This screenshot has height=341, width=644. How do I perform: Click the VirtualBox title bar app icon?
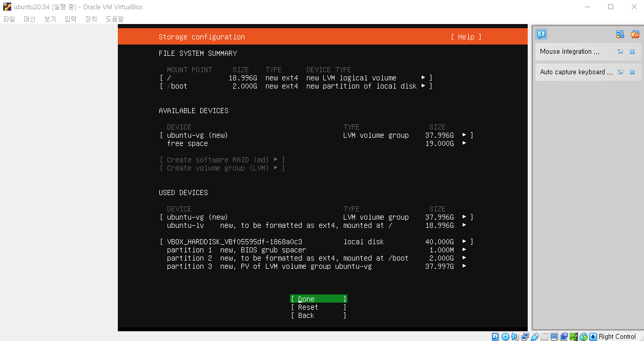(7, 7)
